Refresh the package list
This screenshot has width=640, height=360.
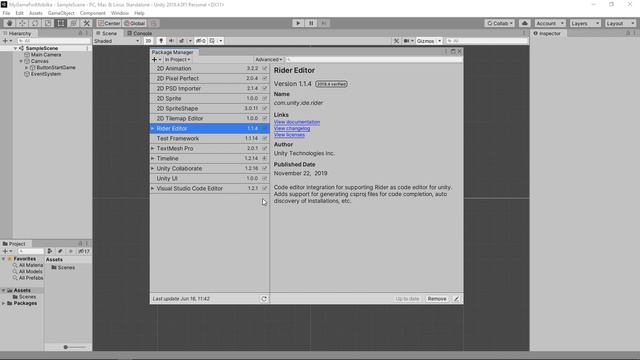click(264, 299)
